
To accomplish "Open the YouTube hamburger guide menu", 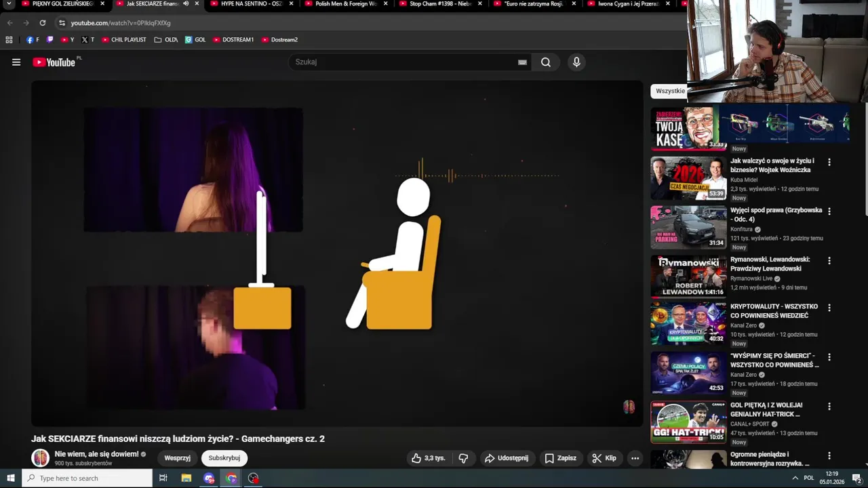I will click(x=16, y=62).
